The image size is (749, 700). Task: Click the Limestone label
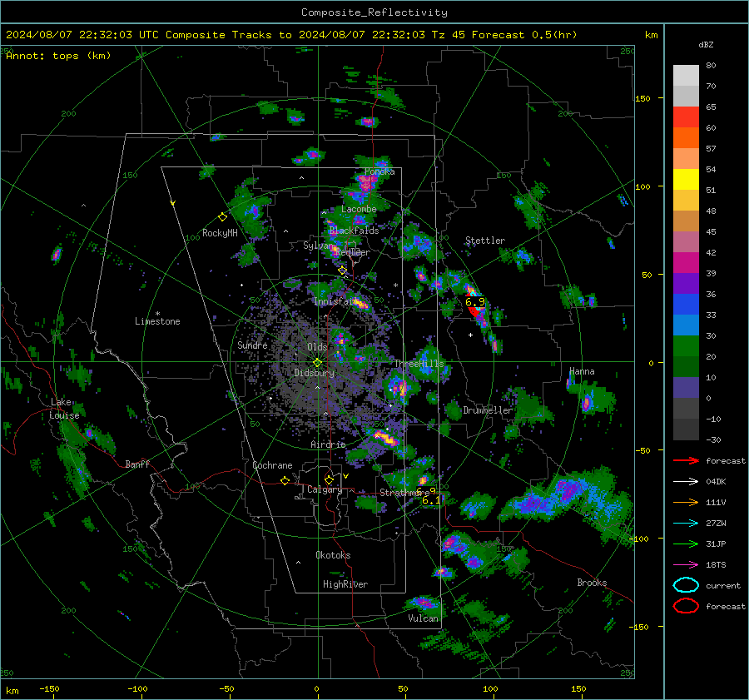coord(157,321)
